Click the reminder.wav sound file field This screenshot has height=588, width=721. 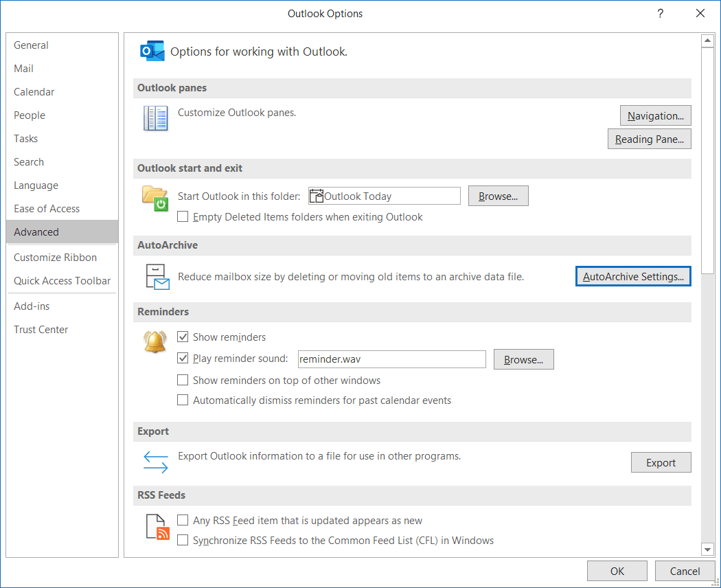[x=392, y=359]
